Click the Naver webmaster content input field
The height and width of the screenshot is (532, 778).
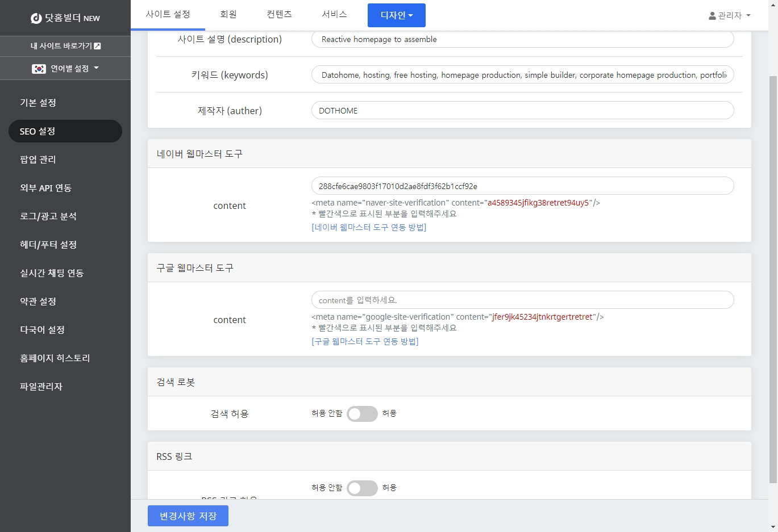coord(523,186)
